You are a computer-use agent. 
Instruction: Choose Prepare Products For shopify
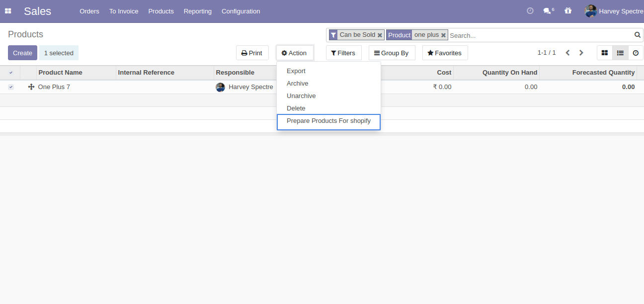[x=328, y=121]
